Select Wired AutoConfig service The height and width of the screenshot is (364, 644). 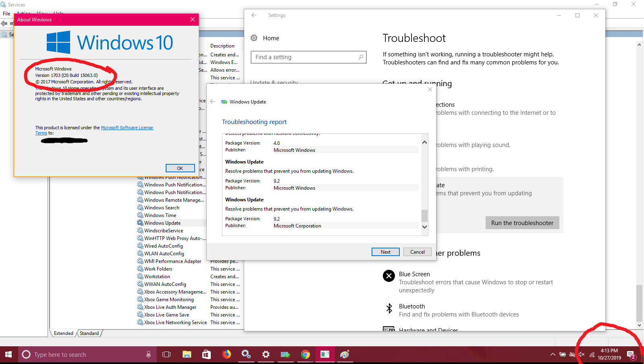(164, 246)
